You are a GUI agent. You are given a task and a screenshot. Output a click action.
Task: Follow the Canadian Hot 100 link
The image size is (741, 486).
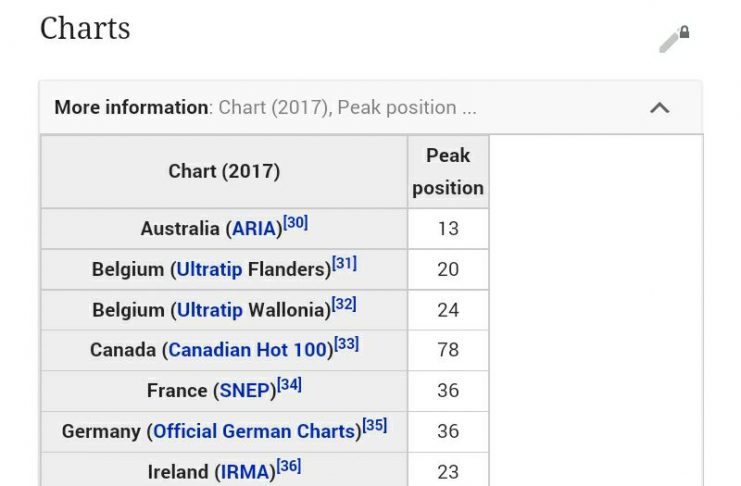point(249,350)
